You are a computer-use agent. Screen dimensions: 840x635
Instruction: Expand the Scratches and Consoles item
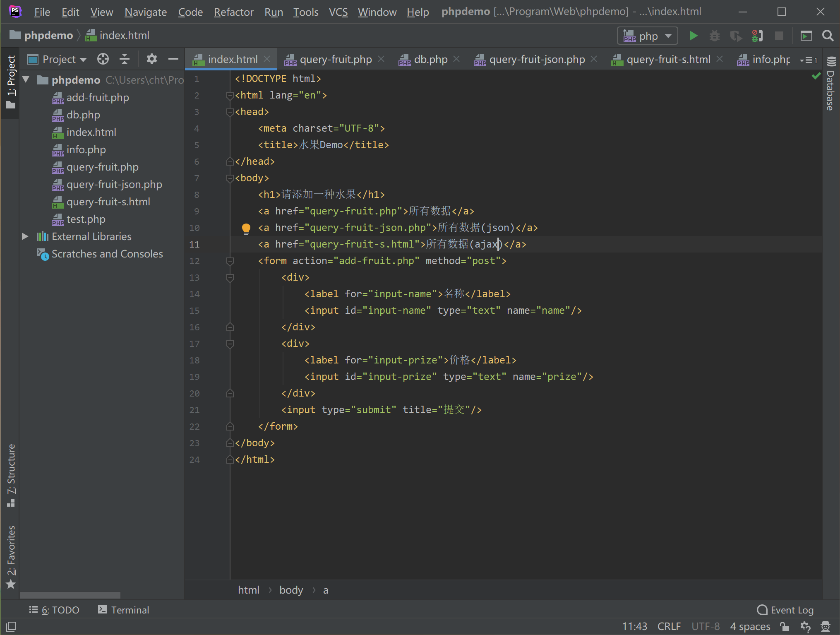click(x=25, y=253)
